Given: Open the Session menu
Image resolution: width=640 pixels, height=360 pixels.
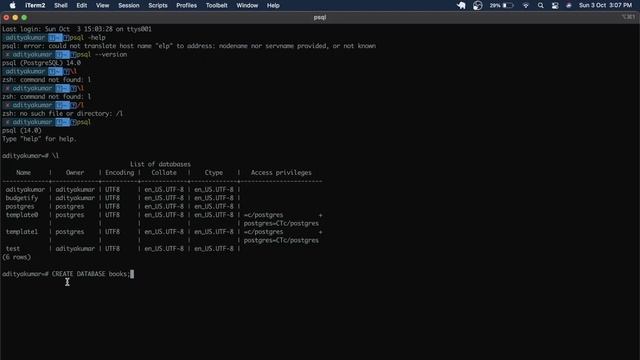Looking at the screenshot, I should [129, 5].
